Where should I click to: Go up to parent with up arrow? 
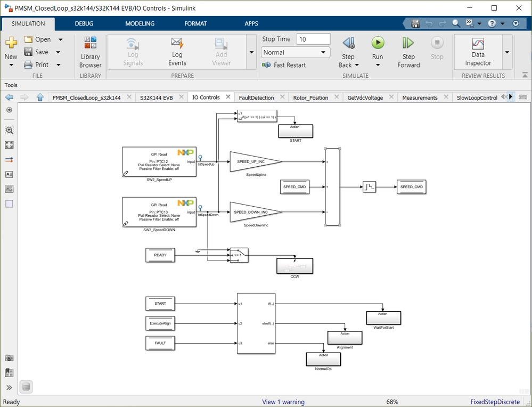click(40, 97)
